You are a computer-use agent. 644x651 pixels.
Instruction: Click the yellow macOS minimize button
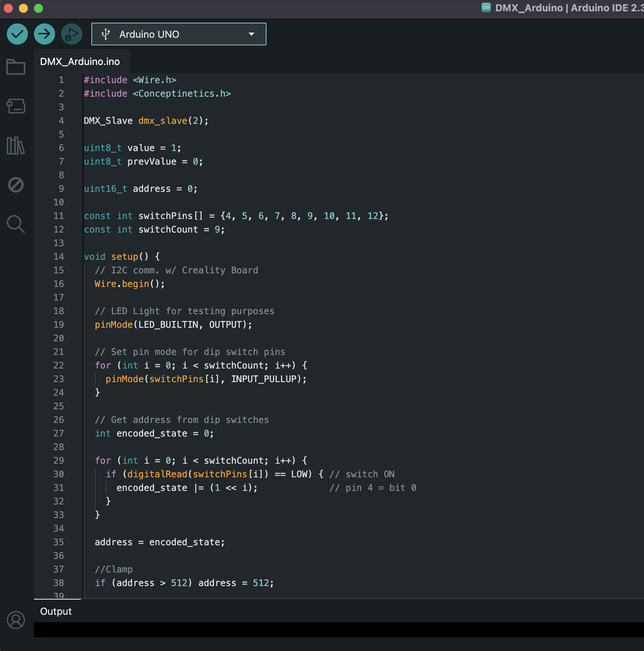(x=23, y=8)
